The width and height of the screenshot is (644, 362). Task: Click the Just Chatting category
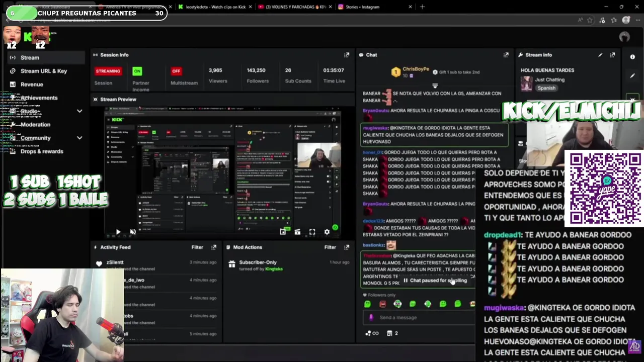(x=549, y=79)
